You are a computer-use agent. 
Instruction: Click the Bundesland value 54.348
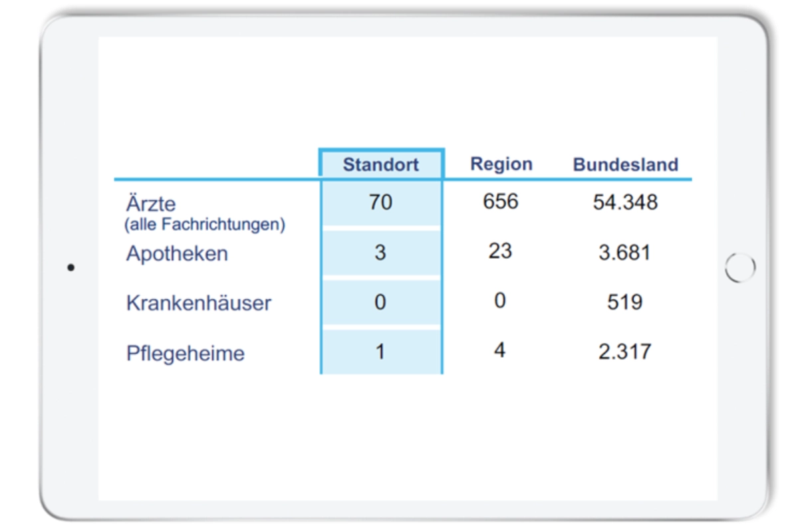(624, 202)
